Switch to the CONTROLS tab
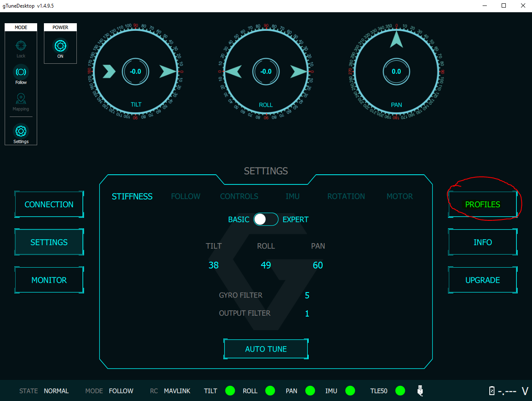Screen dimensions: 532x401 click(x=239, y=196)
